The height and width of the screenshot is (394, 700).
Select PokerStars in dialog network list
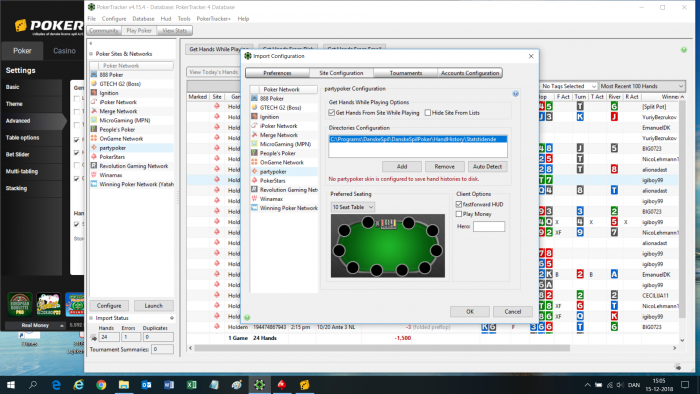(272, 181)
